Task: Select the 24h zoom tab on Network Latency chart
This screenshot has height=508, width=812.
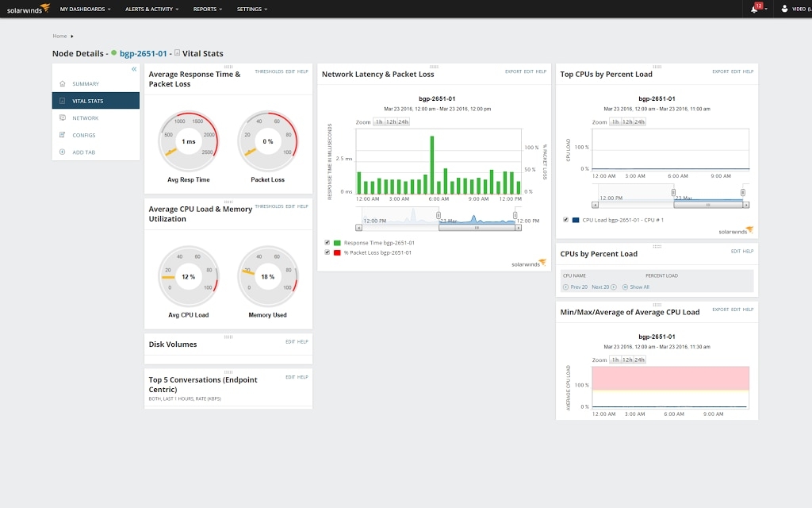Action: tap(404, 121)
